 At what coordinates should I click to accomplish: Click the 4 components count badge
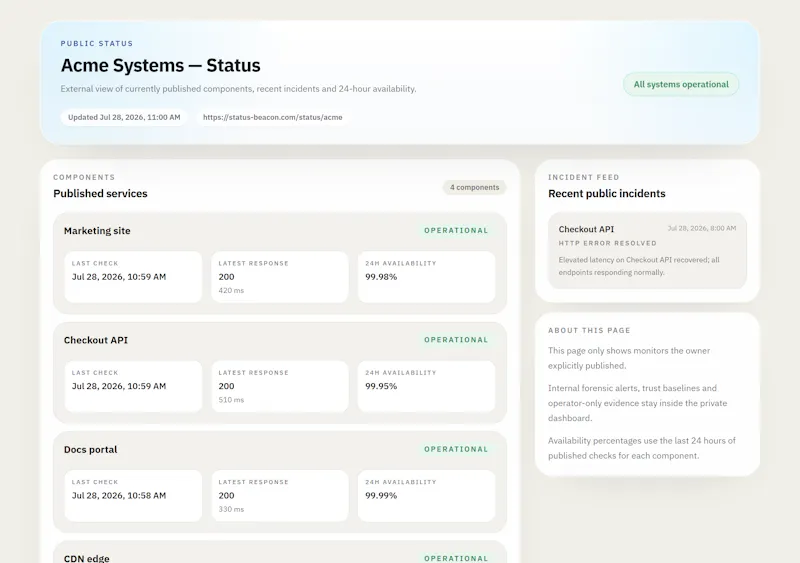(474, 187)
